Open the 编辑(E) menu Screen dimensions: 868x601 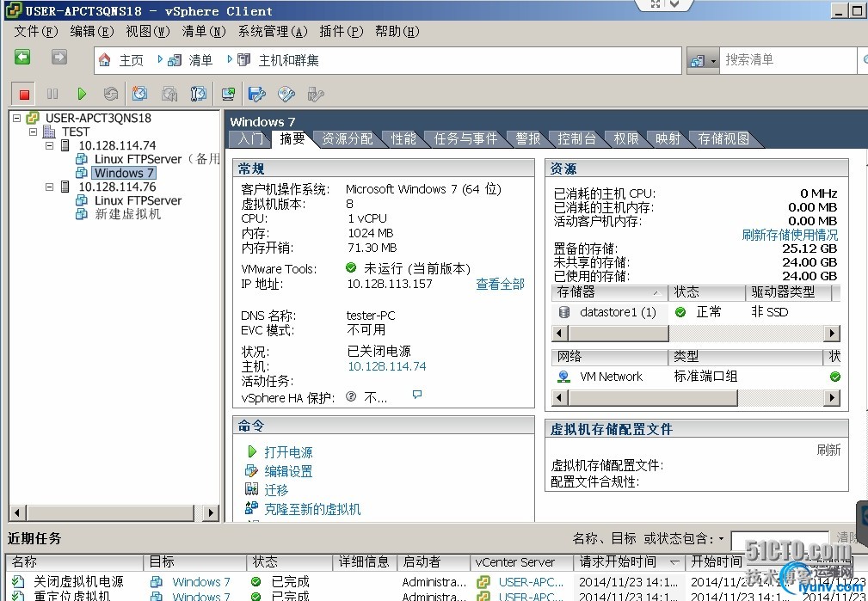tap(92, 32)
